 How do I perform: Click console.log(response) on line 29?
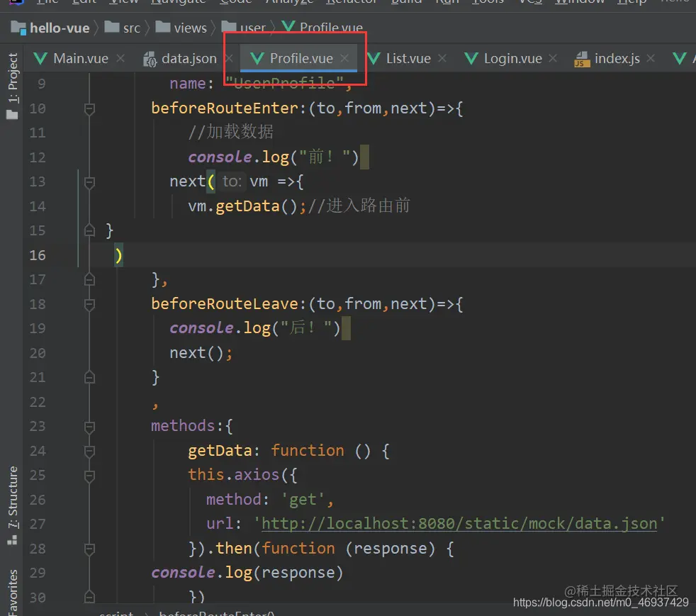click(247, 573)
